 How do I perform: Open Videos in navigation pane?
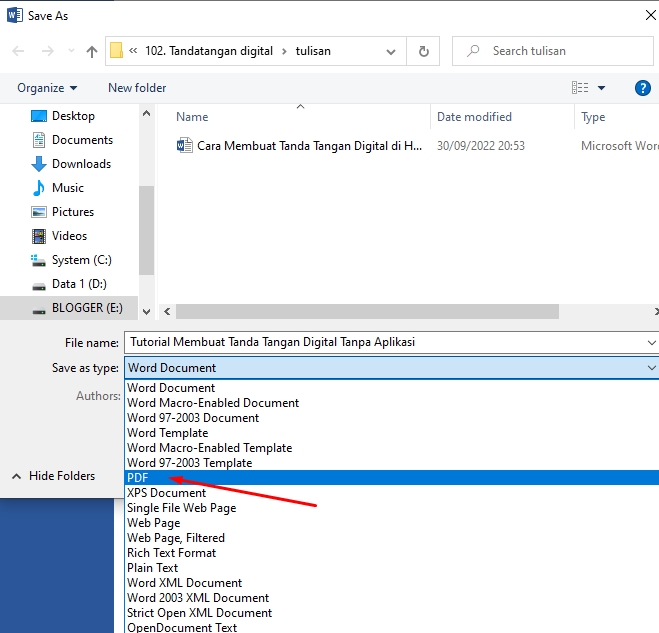pos(59,236)
